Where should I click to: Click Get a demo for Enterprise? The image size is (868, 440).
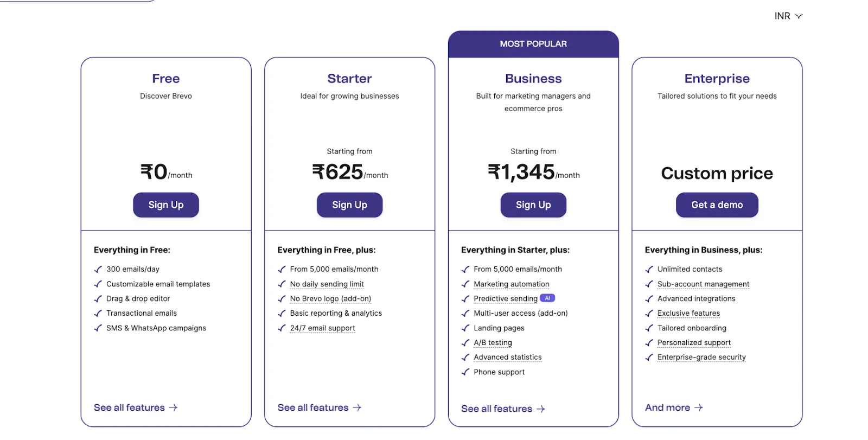tap(717, 205)
